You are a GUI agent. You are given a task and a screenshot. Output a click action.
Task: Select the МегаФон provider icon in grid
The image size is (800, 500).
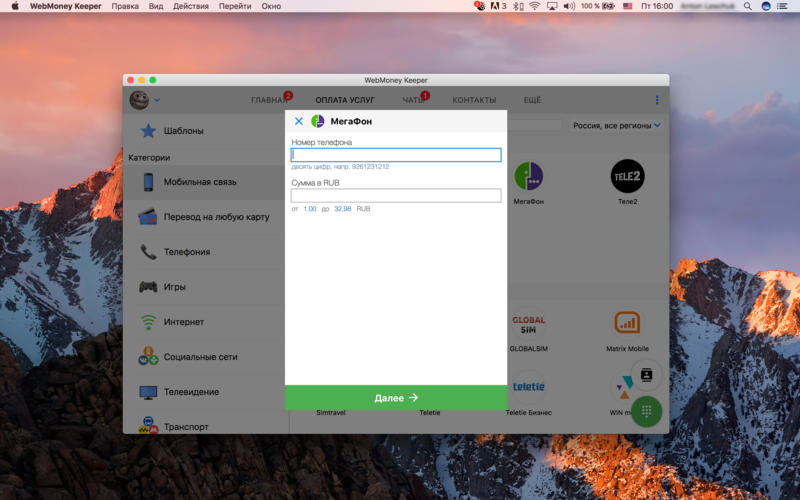click(528, 176)
